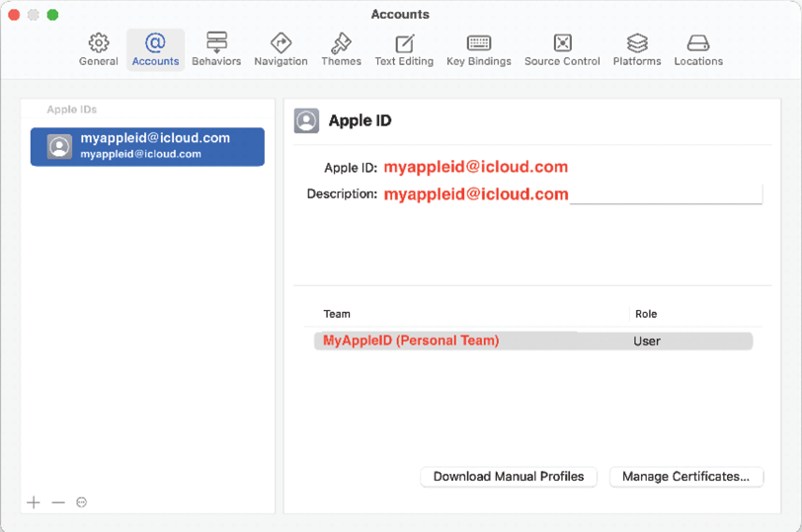Image resolution: width=802 pixels, height=532 pixels.
Task: Open the Themes paintbrush icon
Action: 341,43
